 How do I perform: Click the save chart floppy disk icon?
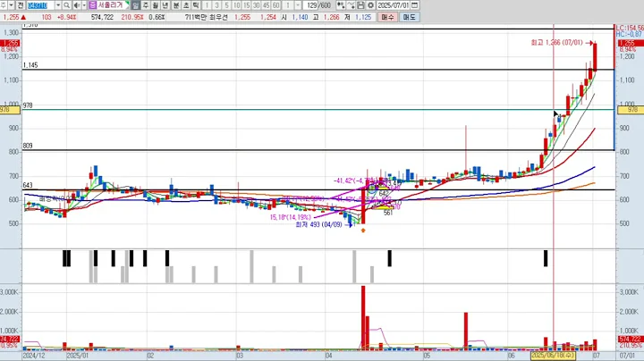[360, 5]
